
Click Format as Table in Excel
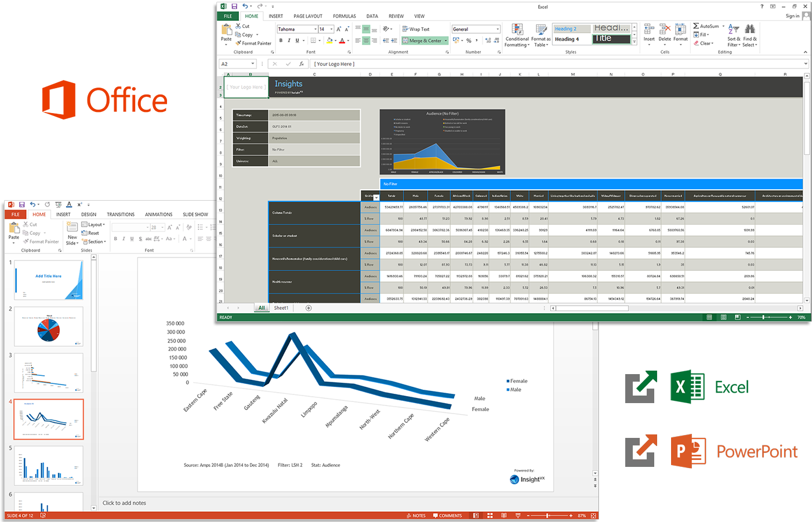tap(541, 35)
